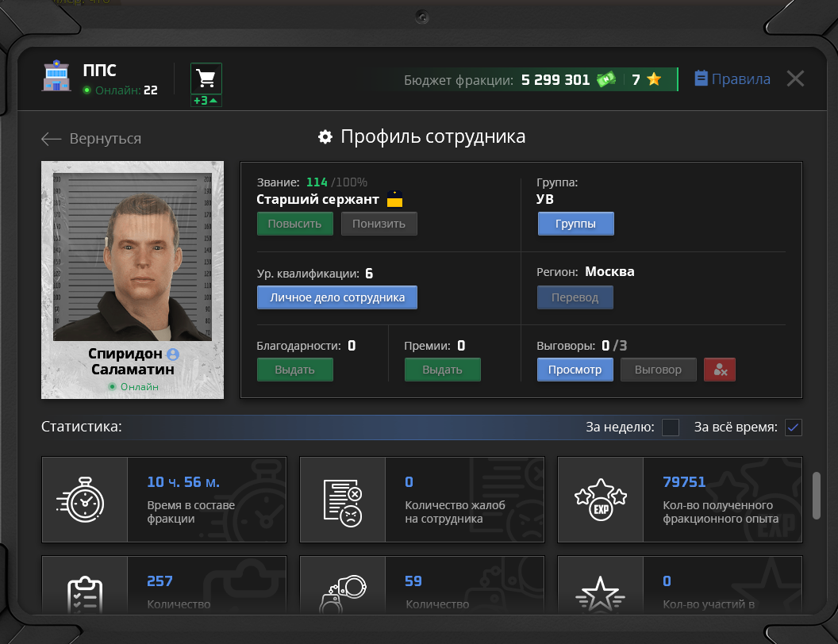Image resolution: width=838 pixels, height=644 pixels.
Task: Click the profile badge near Спиридон
Action: coord(173,354)
